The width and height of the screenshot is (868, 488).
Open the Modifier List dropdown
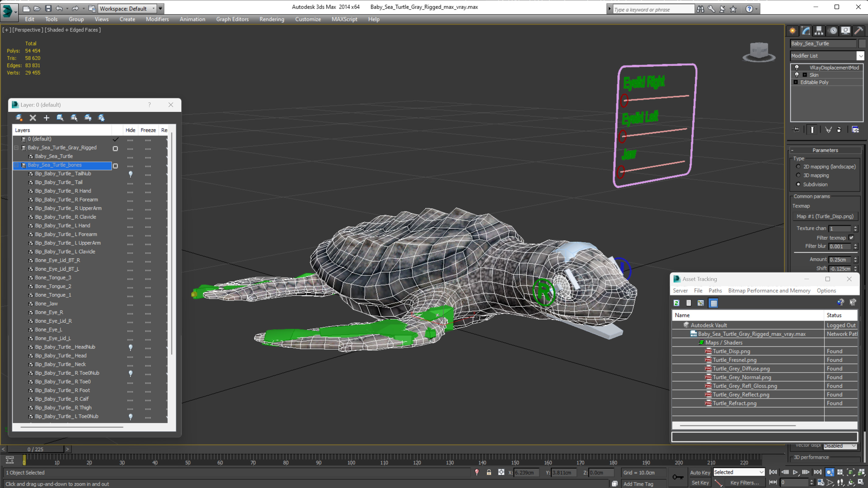coord(860,56)
